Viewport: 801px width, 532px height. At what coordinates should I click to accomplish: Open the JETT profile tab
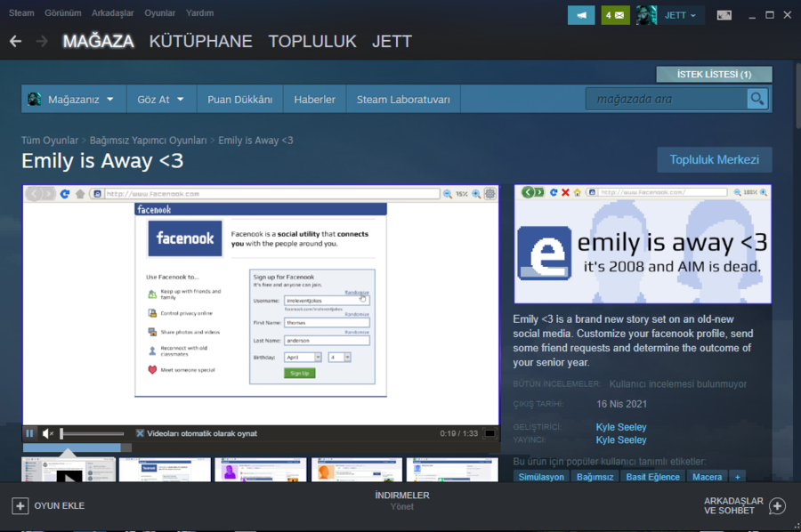[392, 41]
